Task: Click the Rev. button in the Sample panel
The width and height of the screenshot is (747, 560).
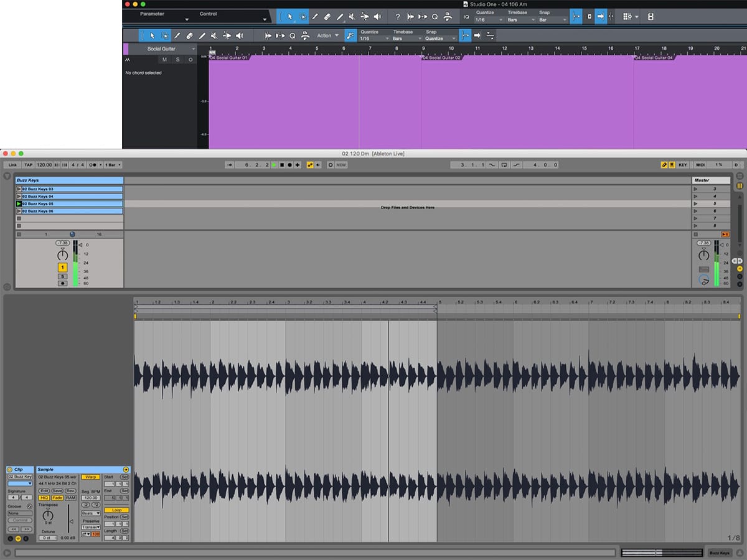Action: click(x=70, y=491)
